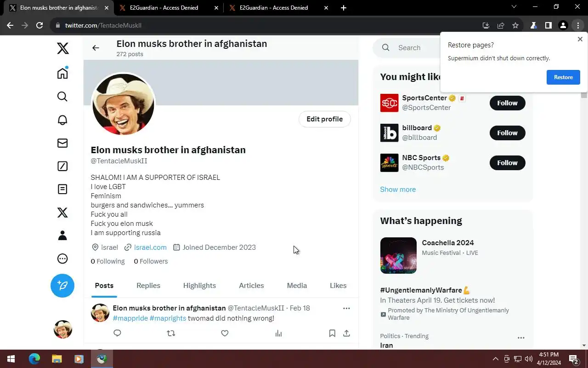
Task: Open the tab search dropdown arrow
Action: coord(514,7)
